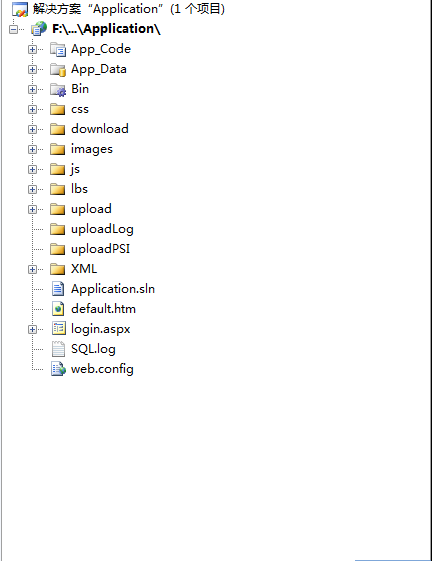Click the XML folder icon

(x=58, y=269)
